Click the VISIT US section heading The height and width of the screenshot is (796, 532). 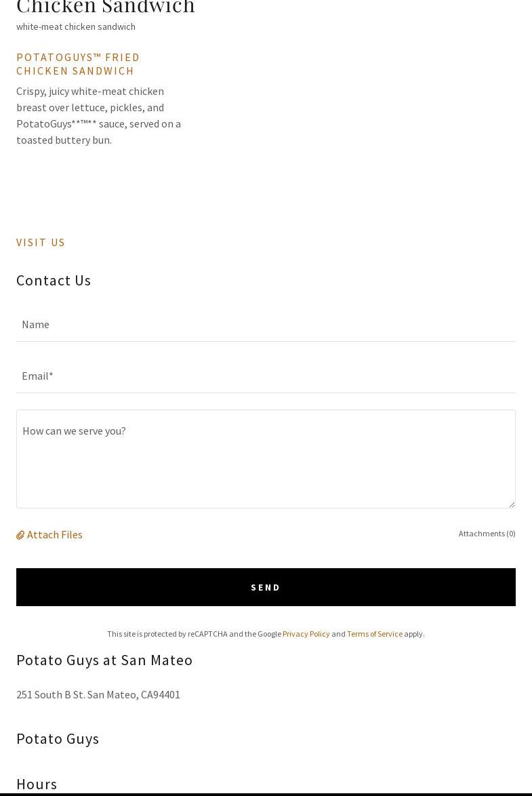[x=41, y=242]
